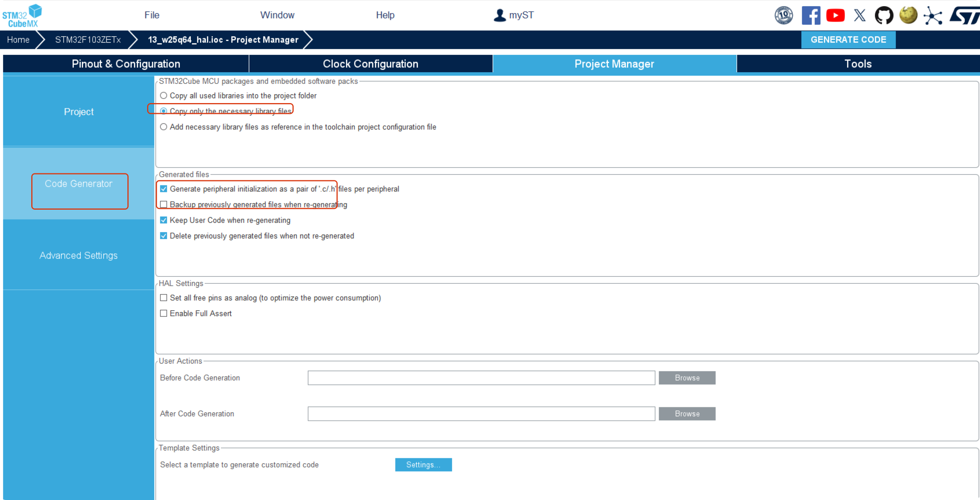
Task: Click the myST user account icon
Action: click(x=500, y=15)
